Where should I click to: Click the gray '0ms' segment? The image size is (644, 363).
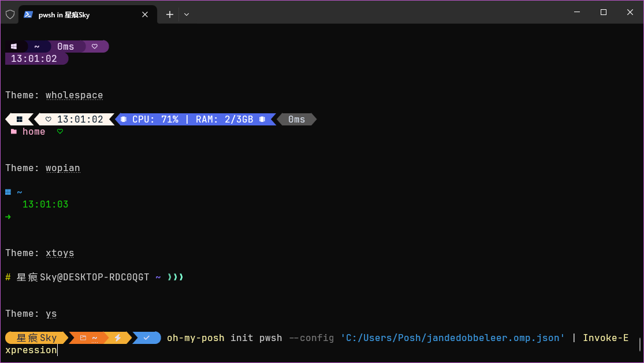296,119
